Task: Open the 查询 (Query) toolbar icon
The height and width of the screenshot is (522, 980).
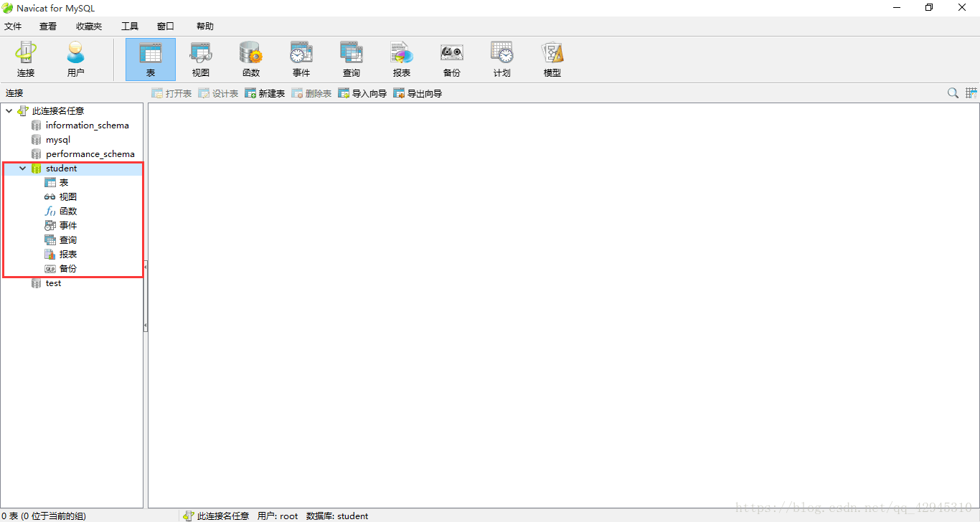Action: click(352, 60)
